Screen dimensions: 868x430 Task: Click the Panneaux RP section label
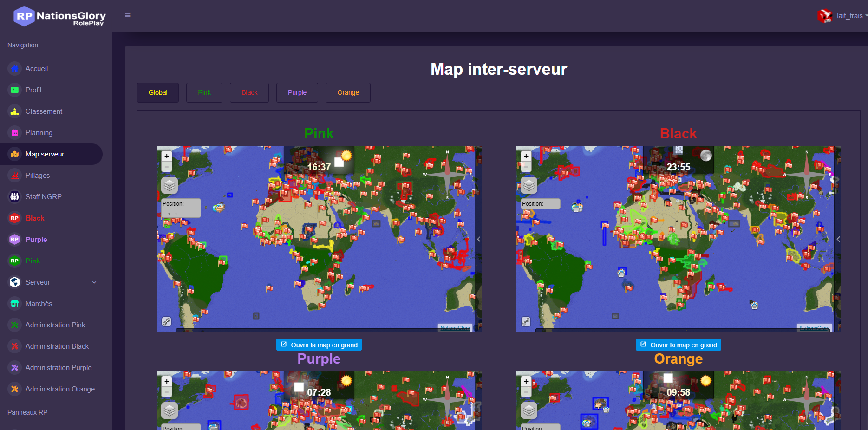27,412
